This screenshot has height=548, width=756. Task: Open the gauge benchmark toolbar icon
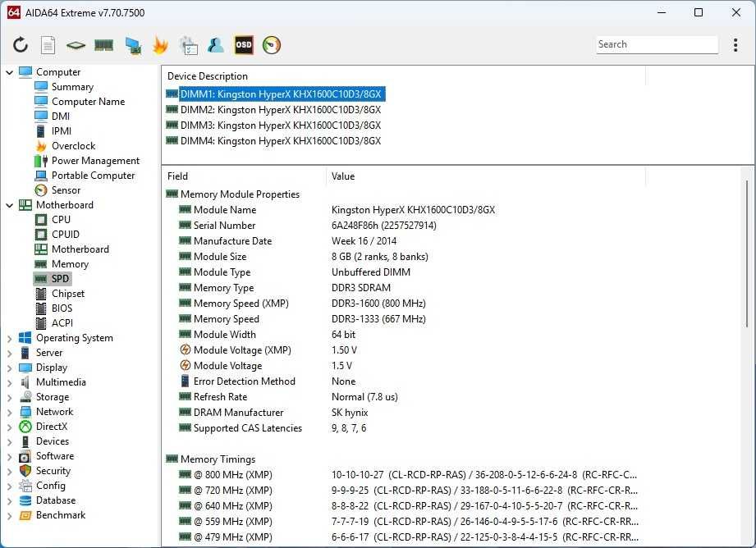click(x=272, y=45)
